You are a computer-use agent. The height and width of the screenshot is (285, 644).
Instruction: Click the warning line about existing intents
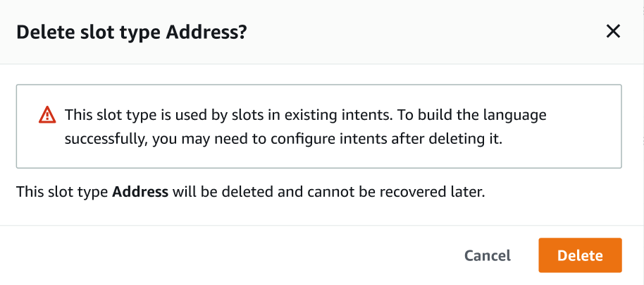[305, 114]
